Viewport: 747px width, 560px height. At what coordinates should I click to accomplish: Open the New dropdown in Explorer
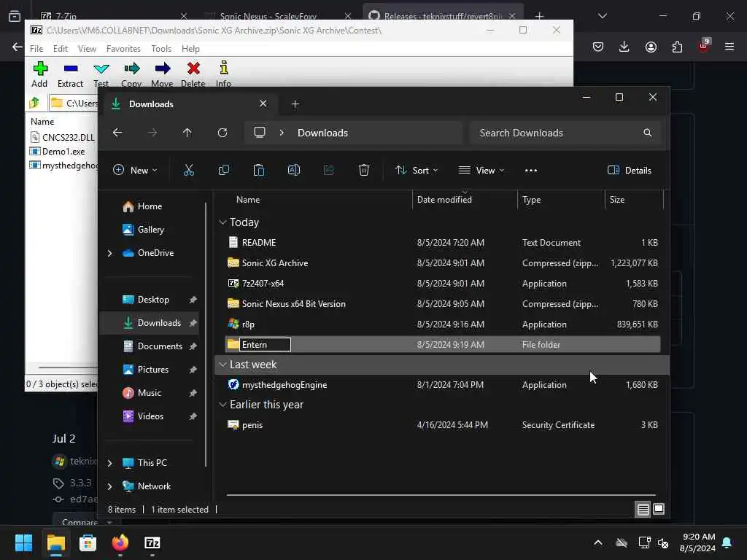click(135, 171)
